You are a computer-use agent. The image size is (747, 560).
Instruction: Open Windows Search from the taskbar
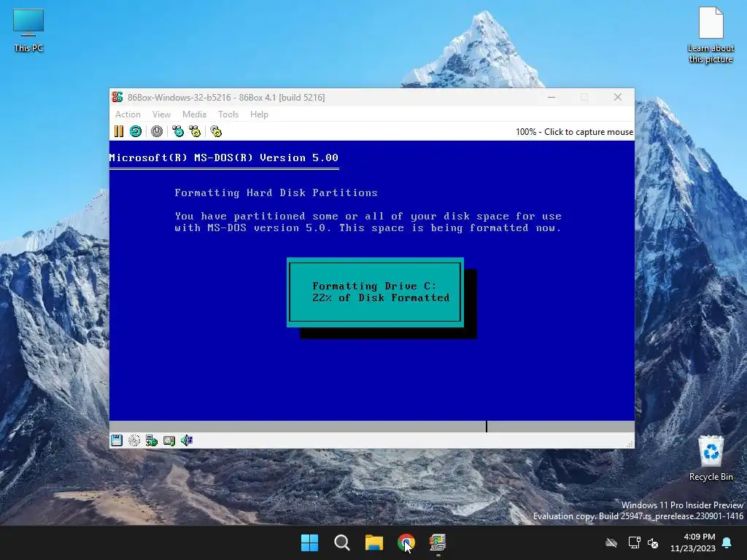click(x=342, y=542)
